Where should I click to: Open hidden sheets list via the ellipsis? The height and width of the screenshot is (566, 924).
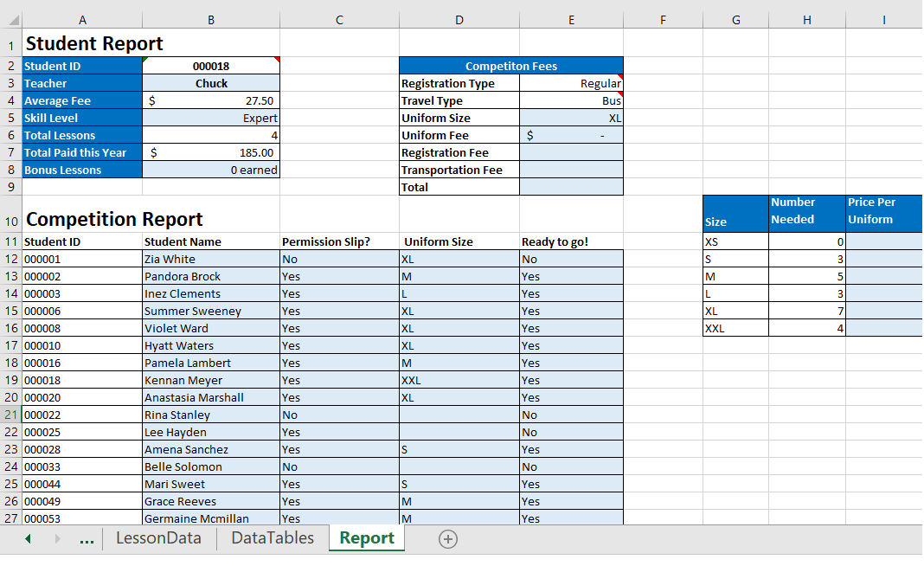(86, 538)
